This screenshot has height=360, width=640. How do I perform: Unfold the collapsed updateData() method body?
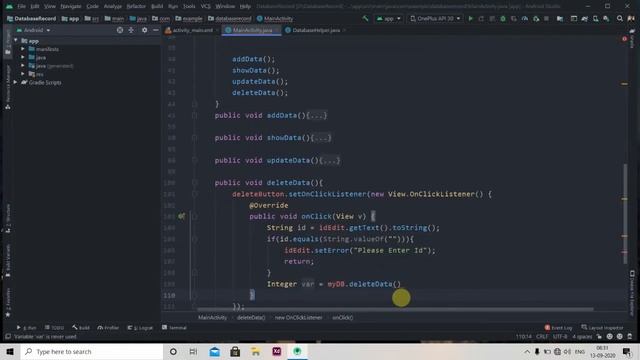pyautogui.click(x=330, y=160)
